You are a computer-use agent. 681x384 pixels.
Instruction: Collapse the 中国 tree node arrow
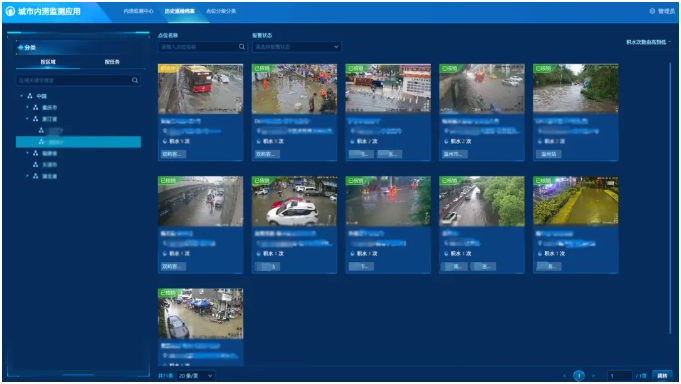click(21, 96)
